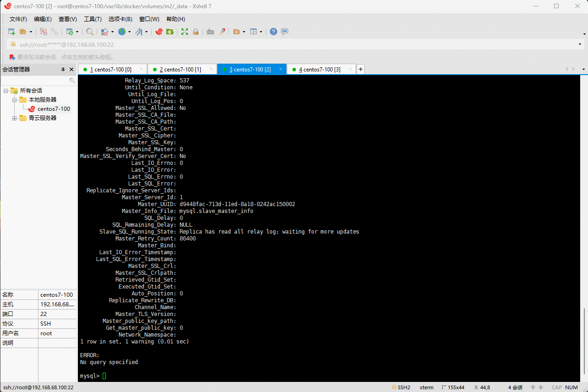The image size is (588, 392).
Task: Select the 本地服务器 folder
Action: pos(43,100)
